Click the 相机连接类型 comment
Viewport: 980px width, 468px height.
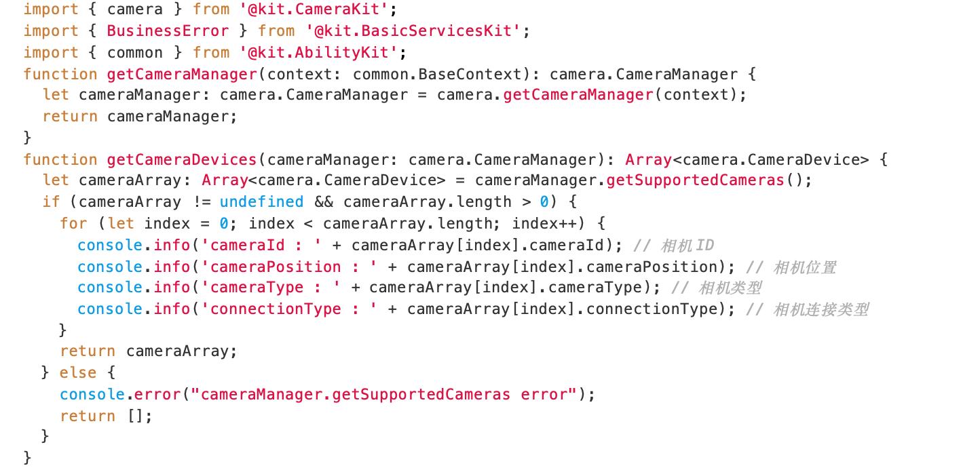(x=808, y=309)
